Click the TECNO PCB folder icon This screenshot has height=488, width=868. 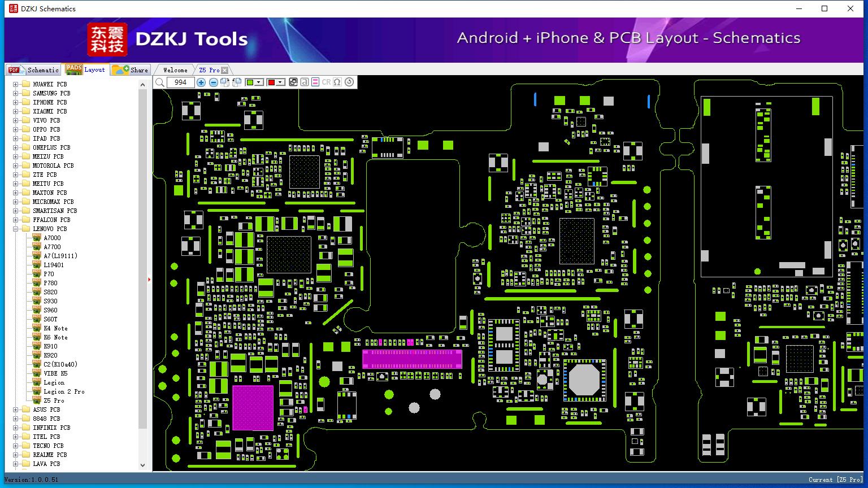tap(25, 446)
